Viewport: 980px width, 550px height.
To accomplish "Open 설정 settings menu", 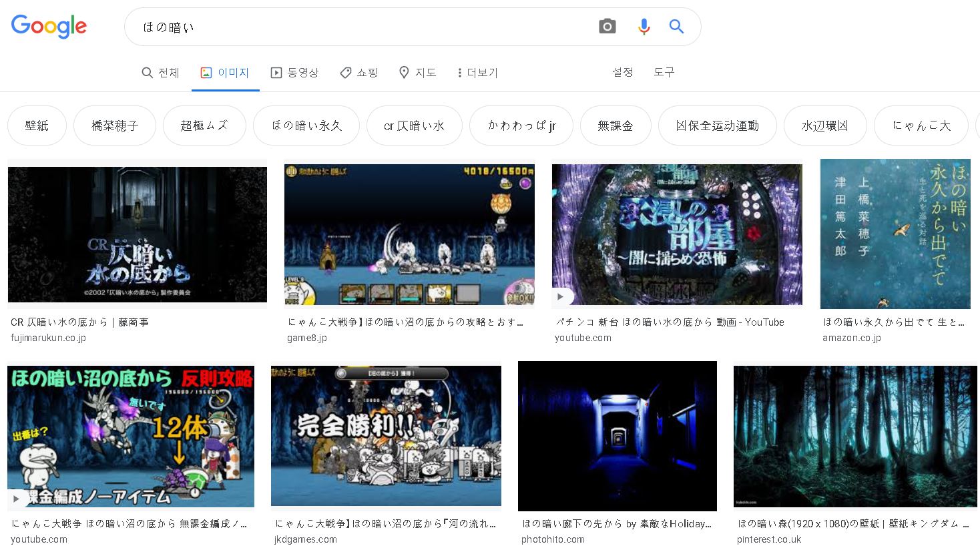I will click(623, 72).
